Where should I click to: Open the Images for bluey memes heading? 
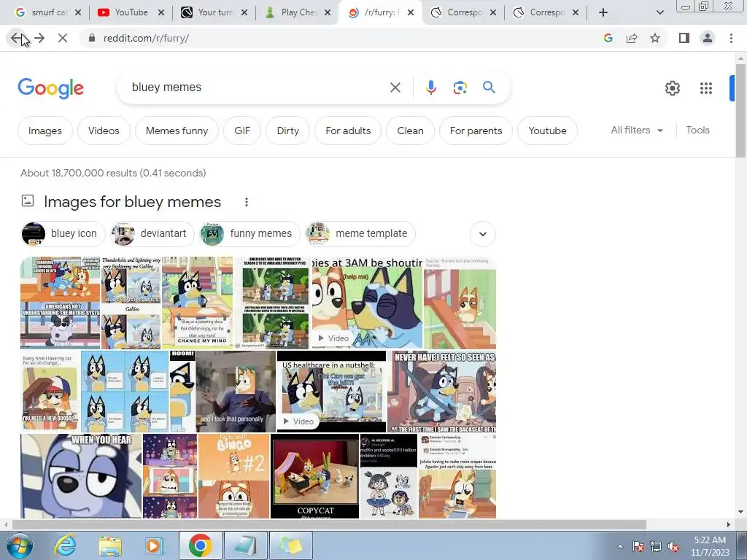(132, 202)
